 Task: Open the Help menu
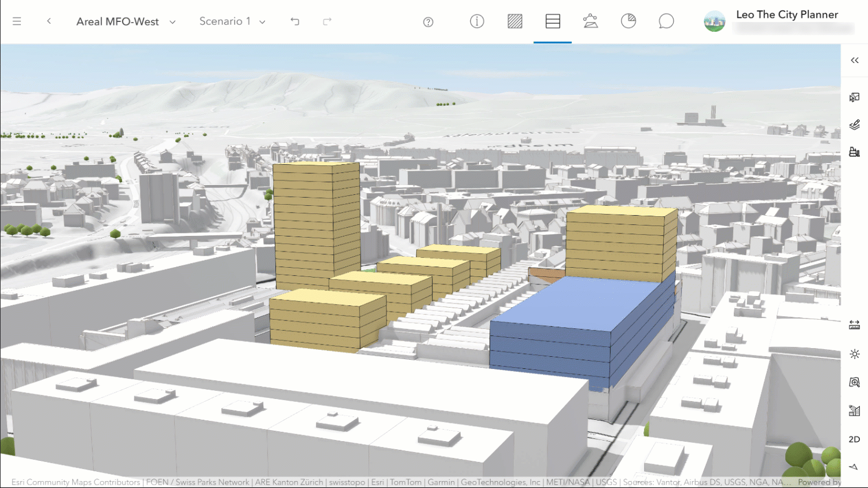click(428, 21)
